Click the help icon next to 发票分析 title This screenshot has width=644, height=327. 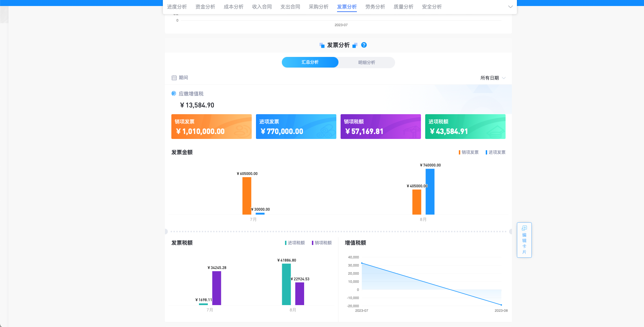[x=364, y=45]
